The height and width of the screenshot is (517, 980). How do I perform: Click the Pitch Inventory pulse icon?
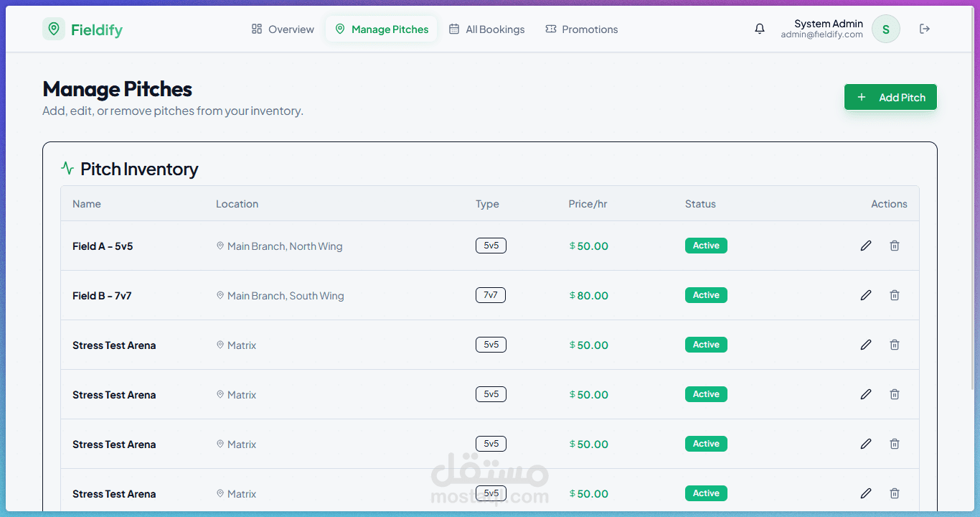click(67, 169)
